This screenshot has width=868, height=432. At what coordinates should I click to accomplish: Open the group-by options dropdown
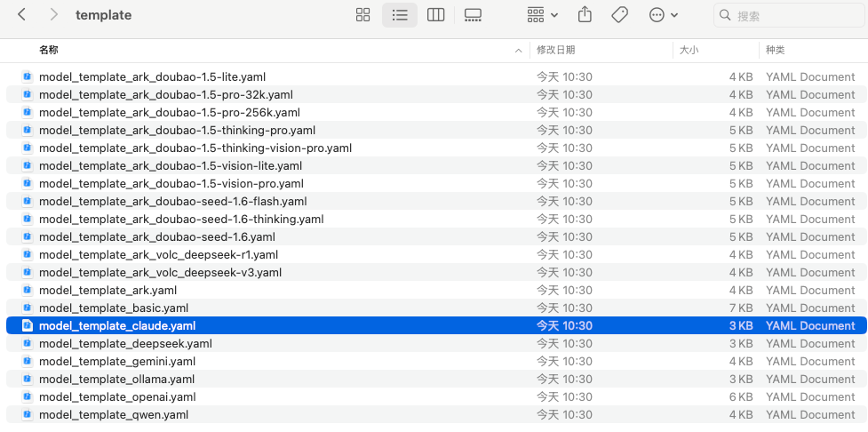pyautogui.click(x=542, y=15)
